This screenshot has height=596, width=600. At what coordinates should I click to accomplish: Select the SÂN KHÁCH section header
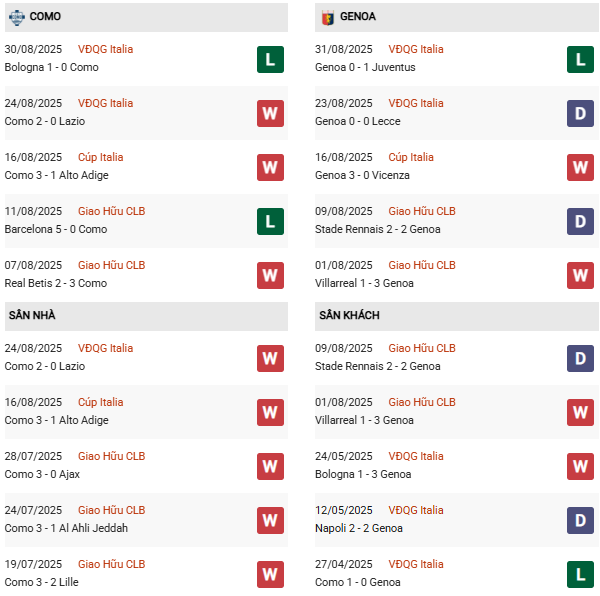click(349, 316)
